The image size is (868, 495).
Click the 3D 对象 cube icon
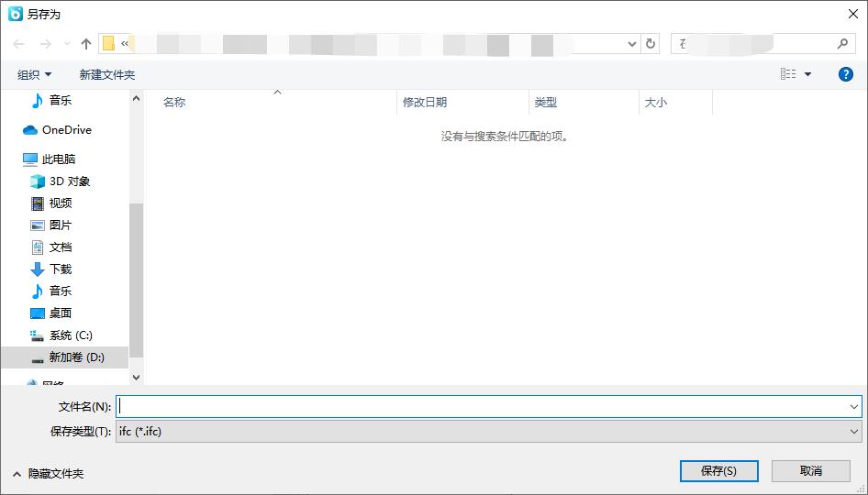(37, 181)
